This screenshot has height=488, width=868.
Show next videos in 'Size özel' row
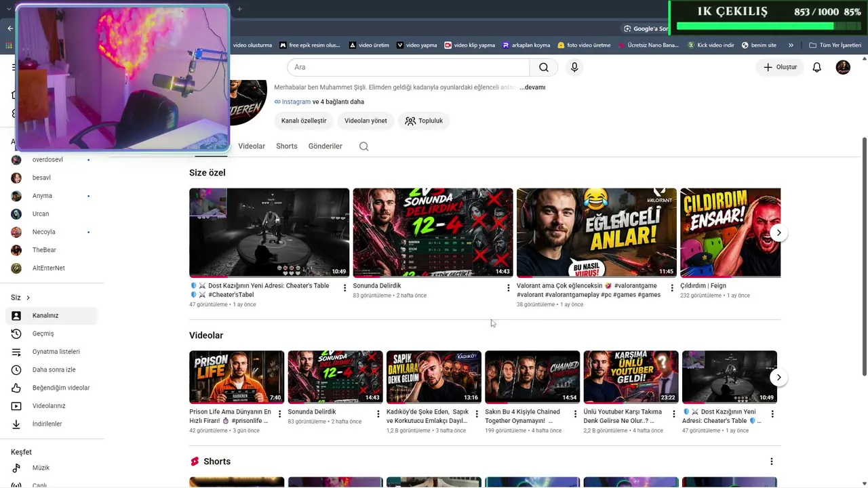pos(778,232)
